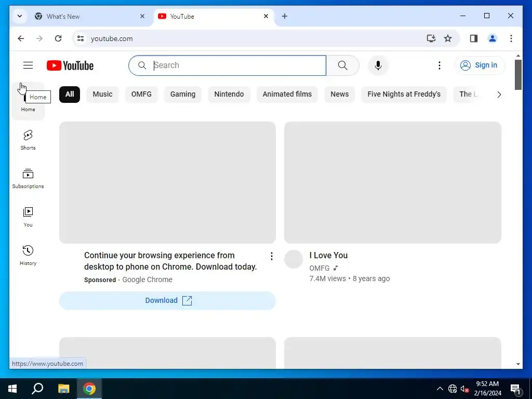Filter by Five Nights at Freddy's chip
The width and height of the screenshot is (532, 399).
click(404, 95)
